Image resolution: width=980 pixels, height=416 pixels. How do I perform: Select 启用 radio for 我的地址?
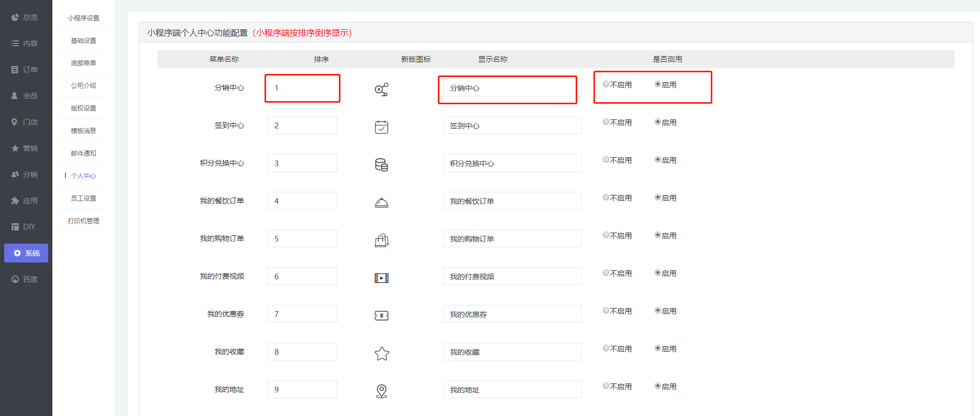(x=658, y=386)
